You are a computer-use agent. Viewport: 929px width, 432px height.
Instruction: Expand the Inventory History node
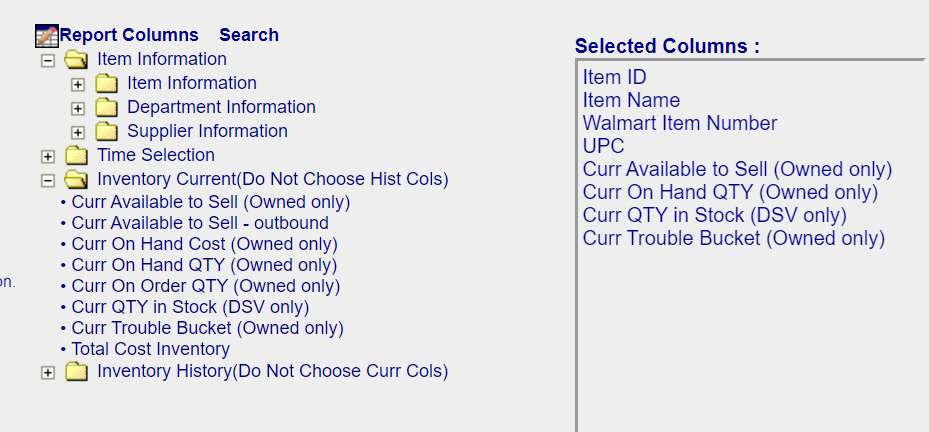pyautogui.click(x=48, y=373)
